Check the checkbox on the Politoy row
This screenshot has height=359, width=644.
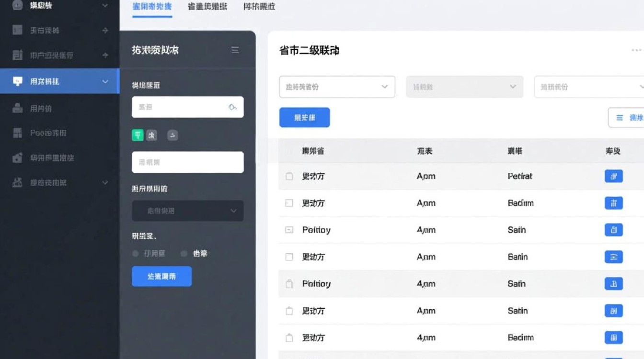[289, 230]
